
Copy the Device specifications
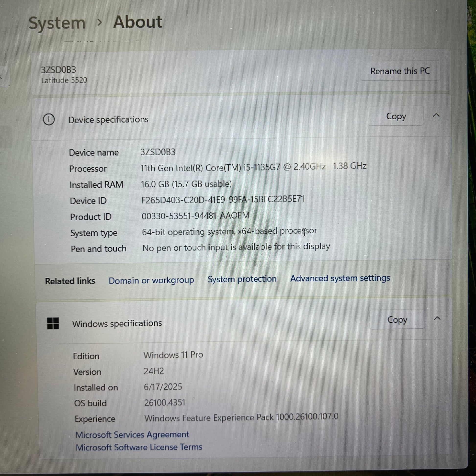[396, 116]
